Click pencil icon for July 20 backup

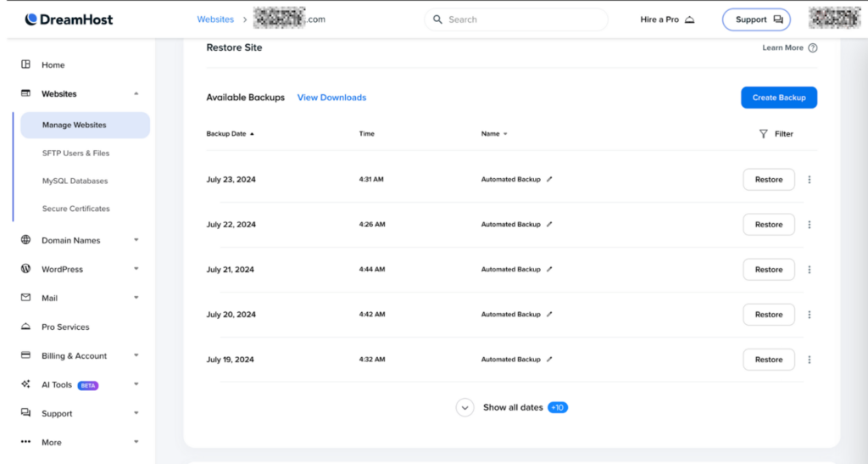(x=549, y=315)
